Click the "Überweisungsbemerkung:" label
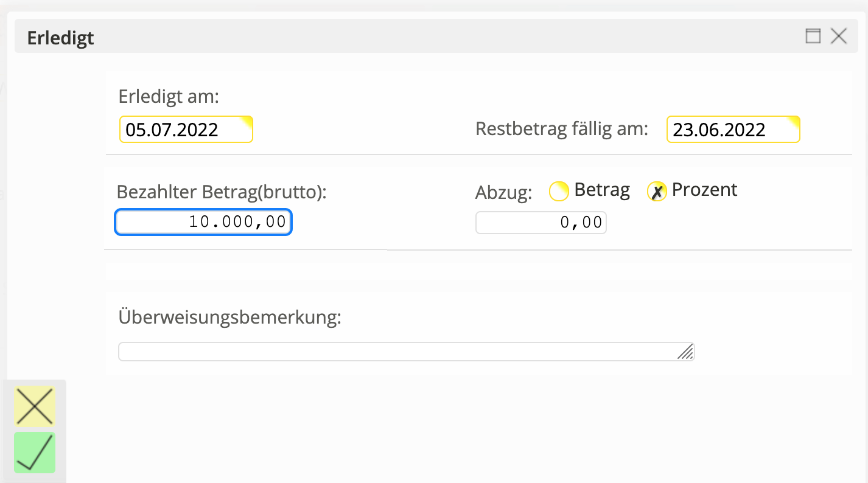868x483 pixels. 229,318
